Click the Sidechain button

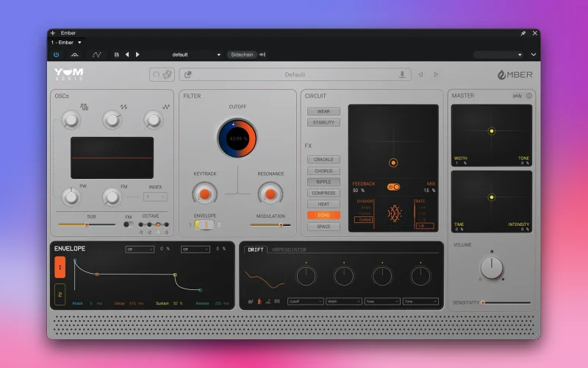pyautogui.click(x=242, y=54)
